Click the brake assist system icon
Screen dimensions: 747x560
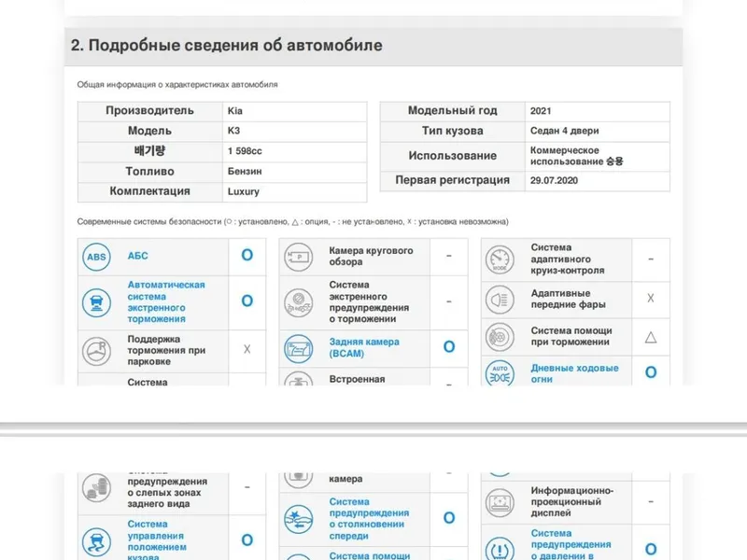(x=500, y=336)
